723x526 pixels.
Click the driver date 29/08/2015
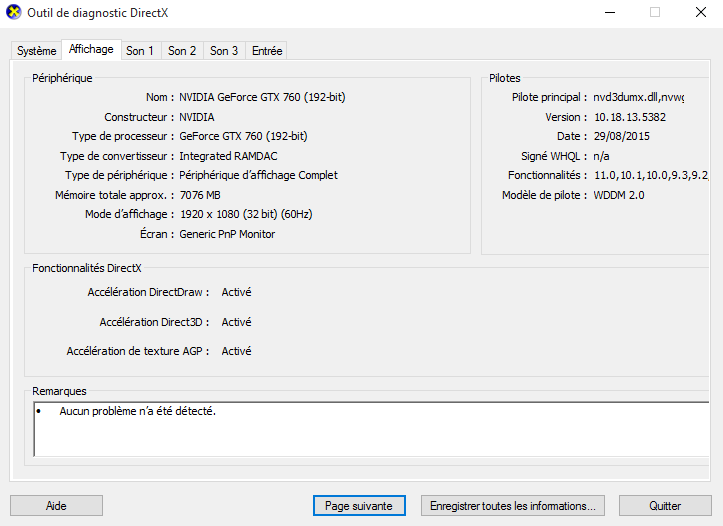click(622, 136)
